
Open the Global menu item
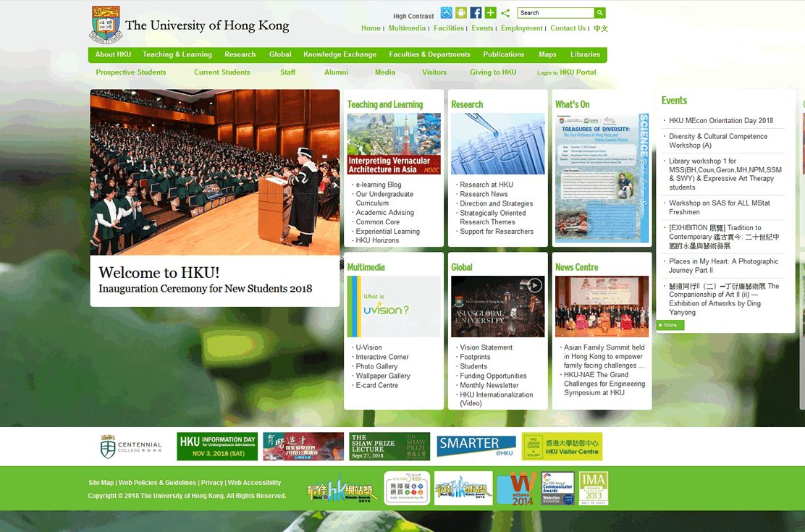point(280,54)
